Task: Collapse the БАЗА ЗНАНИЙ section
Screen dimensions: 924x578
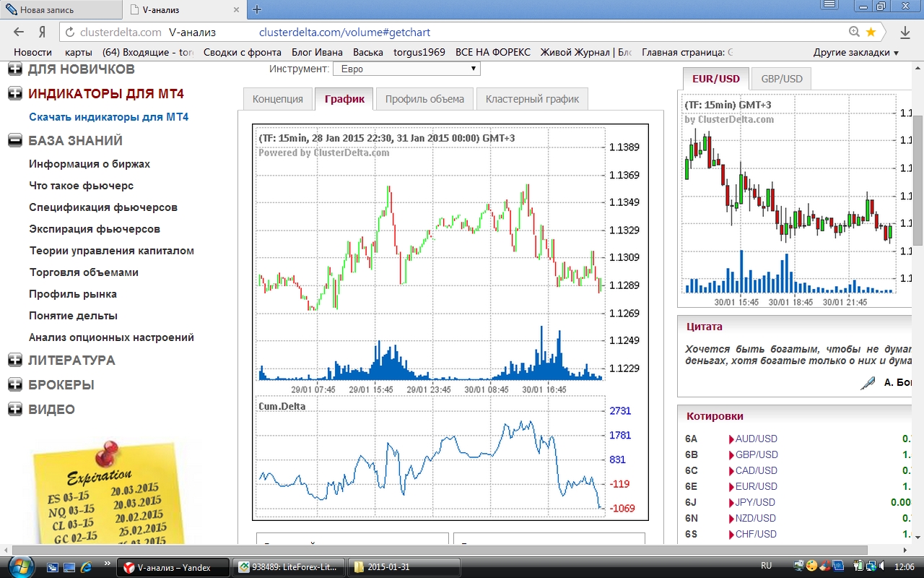Action: tap(15, 141)
